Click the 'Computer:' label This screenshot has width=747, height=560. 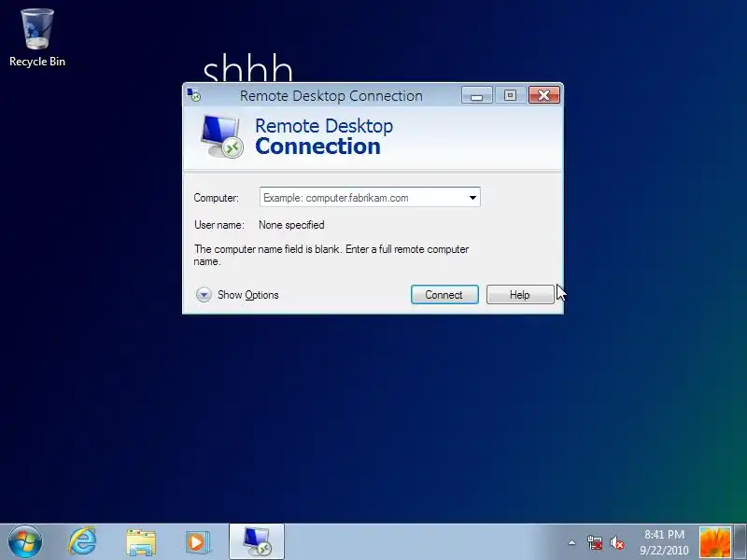[217, 198]
